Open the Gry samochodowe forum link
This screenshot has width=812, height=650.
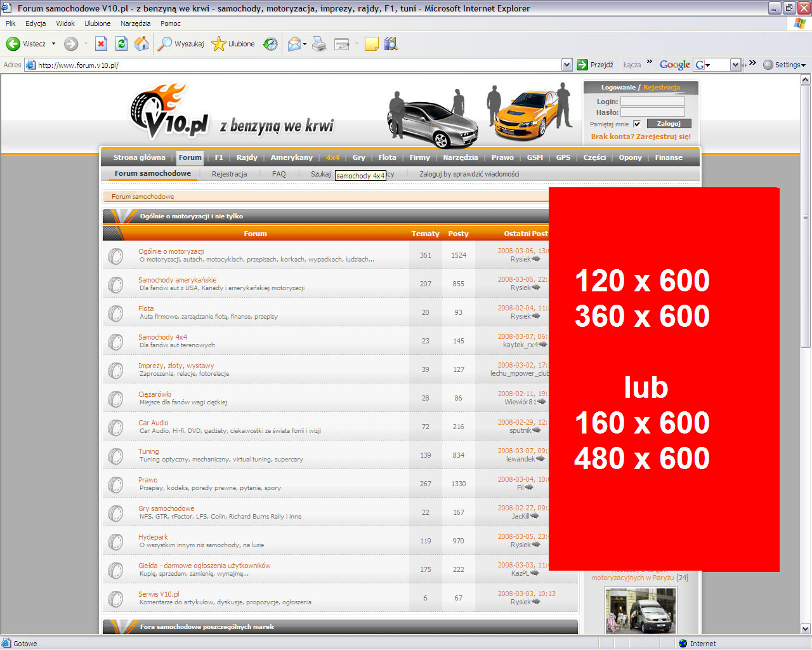pyautogui.click(x=166, y=508)
